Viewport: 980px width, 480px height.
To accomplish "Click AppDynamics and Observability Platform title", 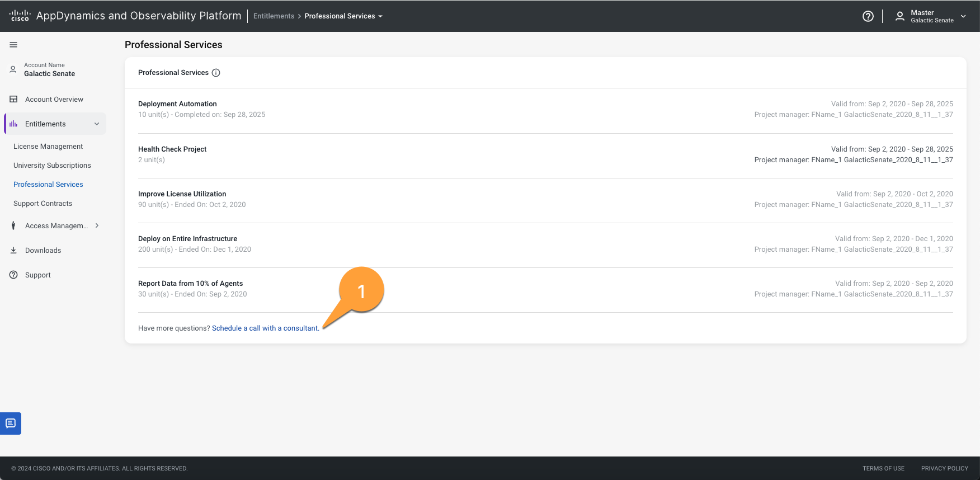I will click(x=139, y=16).
